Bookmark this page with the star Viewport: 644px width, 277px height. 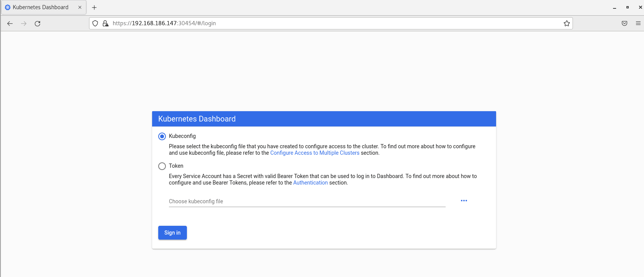coord(566,23)
